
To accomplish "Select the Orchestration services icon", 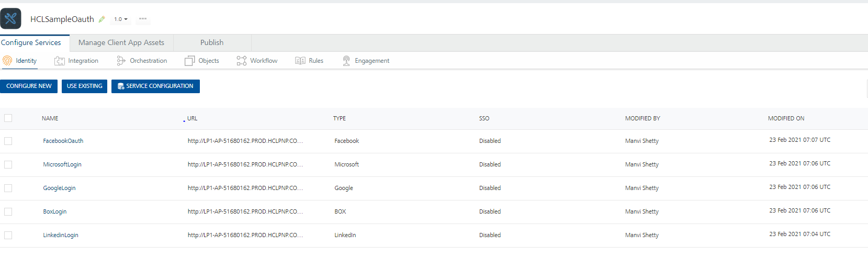I will click(x=121, y=61).
